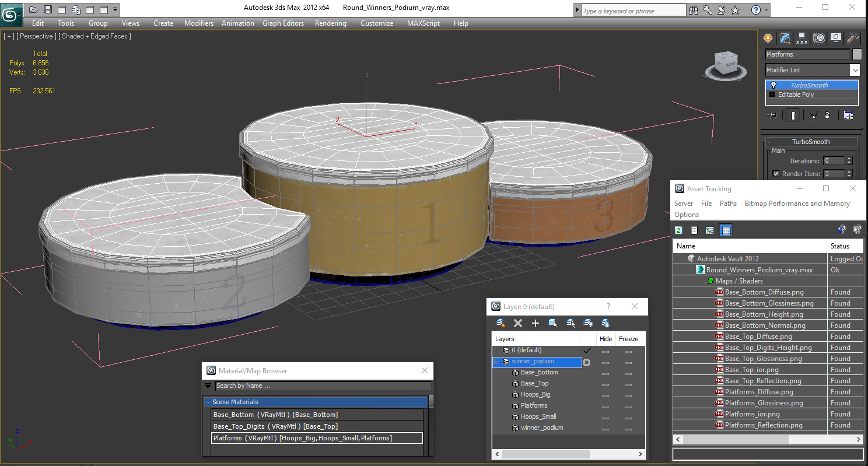Toggle Show End Result icon in modifier stack
The image size is (868, 466).
pos(793,115)
